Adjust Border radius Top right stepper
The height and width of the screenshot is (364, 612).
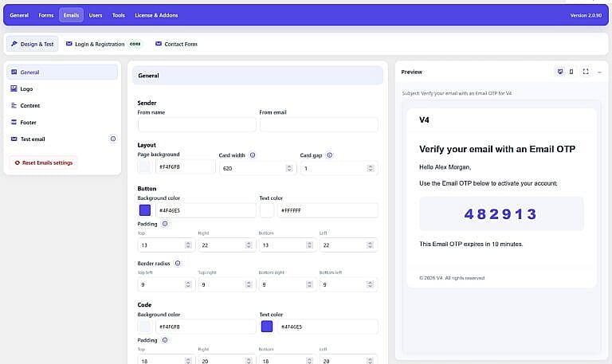pos(249,285)
